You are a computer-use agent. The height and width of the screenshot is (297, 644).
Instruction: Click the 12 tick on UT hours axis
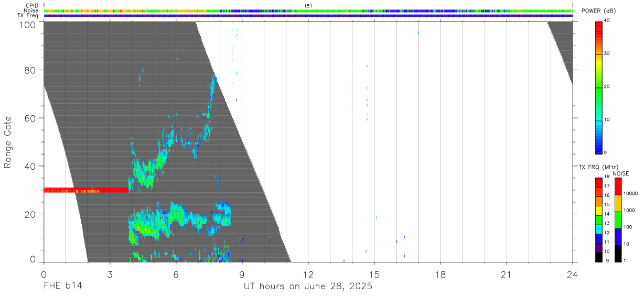[x=308, y=274]
